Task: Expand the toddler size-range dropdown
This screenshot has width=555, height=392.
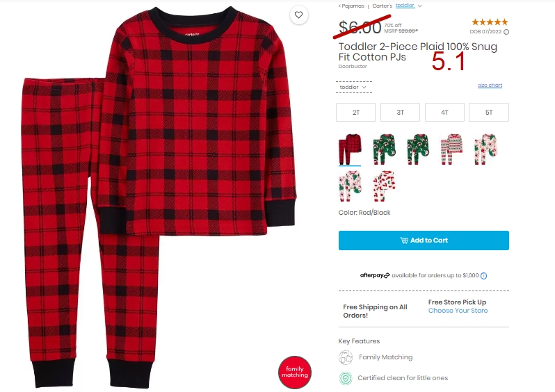Action: pos(353,87)
